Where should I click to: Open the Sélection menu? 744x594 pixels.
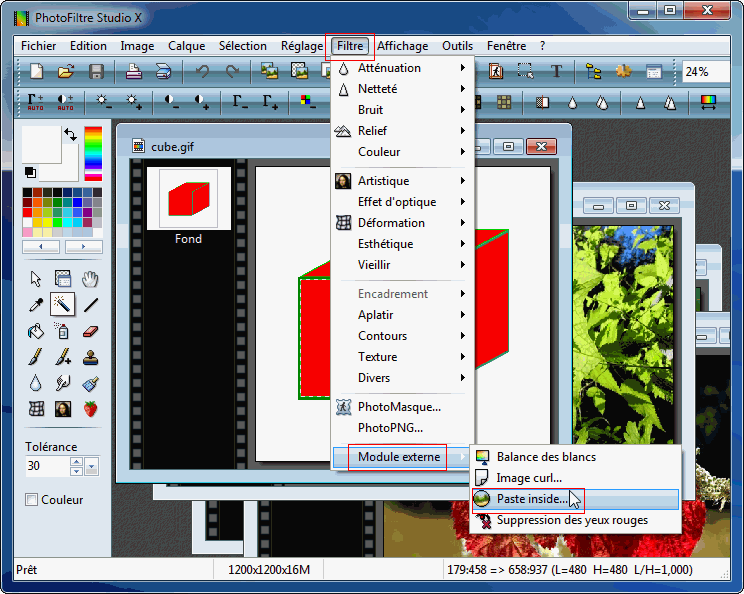pyautogui.click(x=242, y=46)
